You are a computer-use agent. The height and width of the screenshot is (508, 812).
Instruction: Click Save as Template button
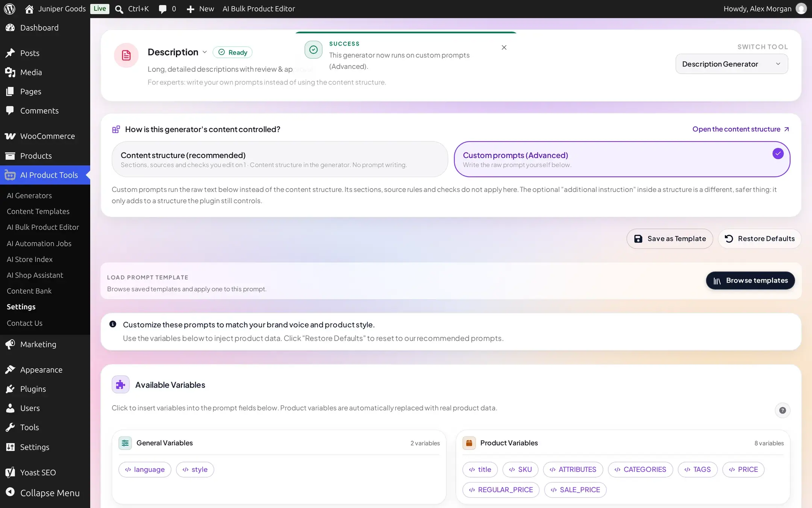click(x=670, y=239)
